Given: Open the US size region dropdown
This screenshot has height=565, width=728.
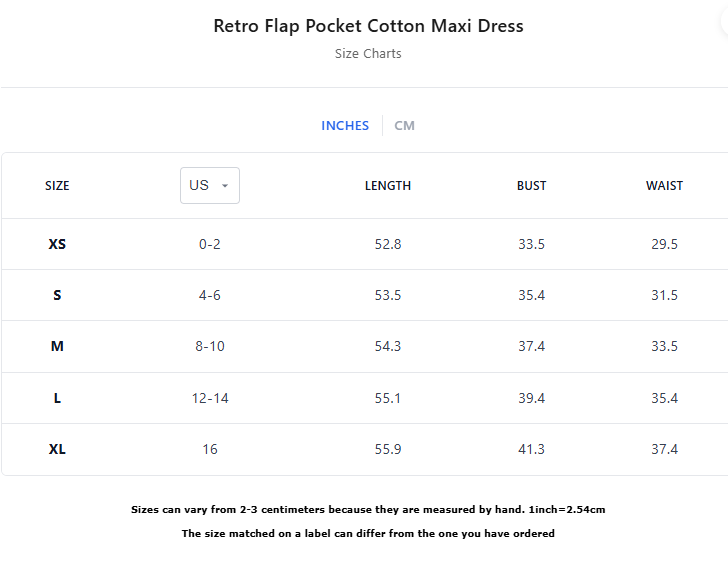Looking at the screenshot, I should [210, 186].
